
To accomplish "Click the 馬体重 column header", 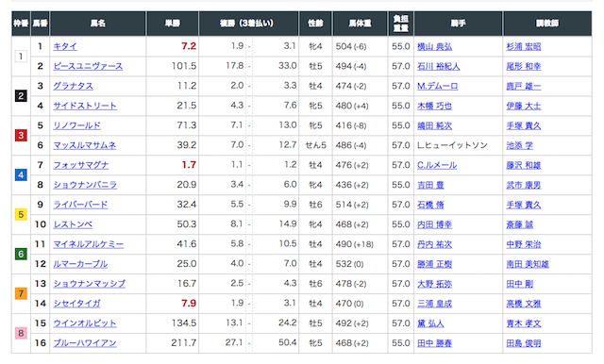I will tap(360, 24).
